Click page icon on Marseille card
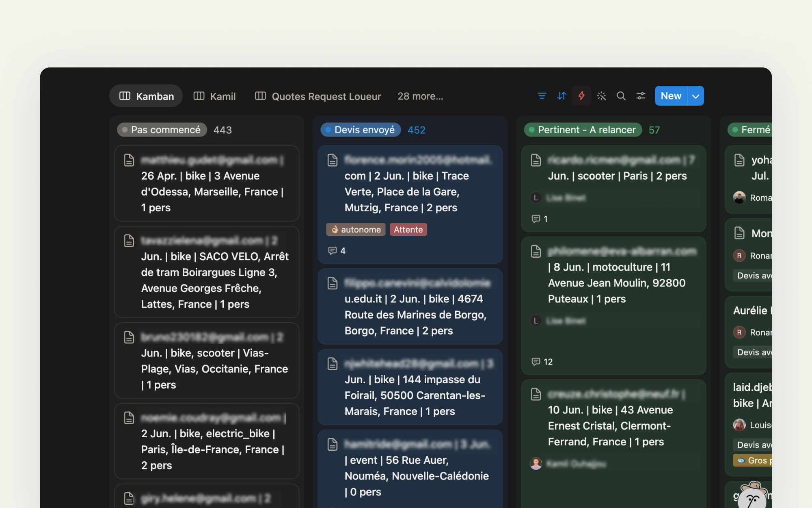The width and height of the screenshot is (812, 508). pos(129,160)
